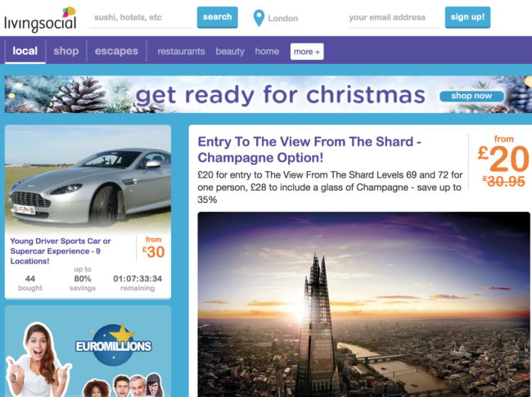This screenshot has width=532, height=397.
Task: Click the Shard sunset skyline image
Action: tap(363, 305)
